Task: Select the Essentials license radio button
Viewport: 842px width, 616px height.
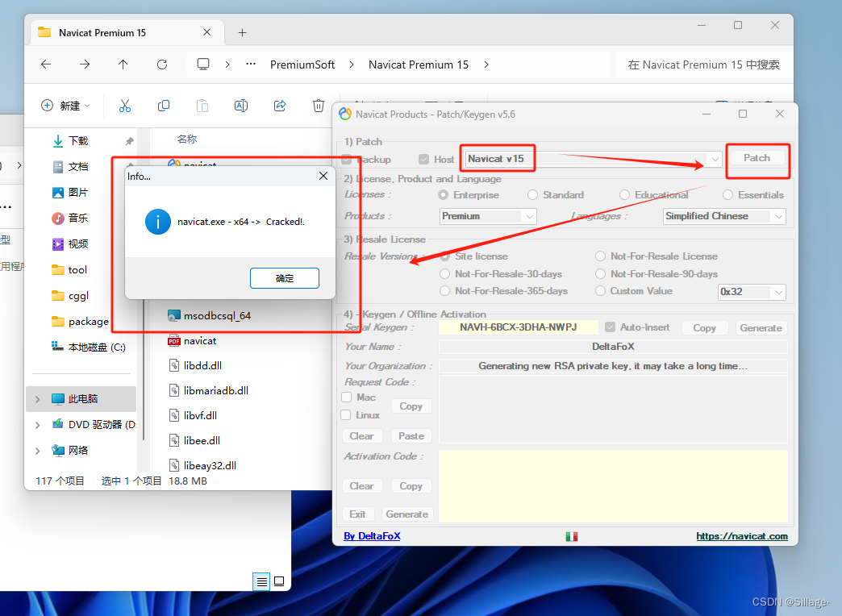Action: coord(727,195)
